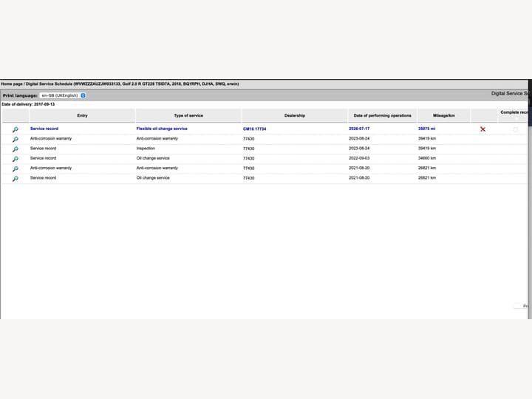The height and width of the screenshot is (399, 532).
Task: Click the Dealership column header
Action: click(295, 115)
